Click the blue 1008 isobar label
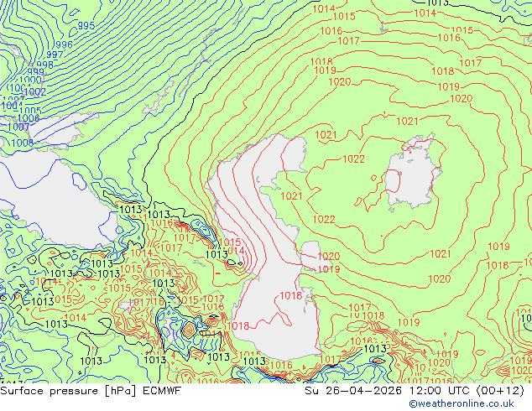This screenshot has width=532, height=411. click(x=23, y=143)
